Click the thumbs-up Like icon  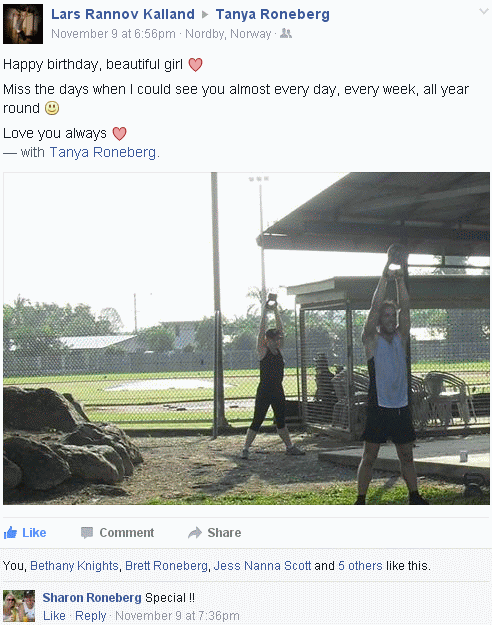[x=10, y=533]
